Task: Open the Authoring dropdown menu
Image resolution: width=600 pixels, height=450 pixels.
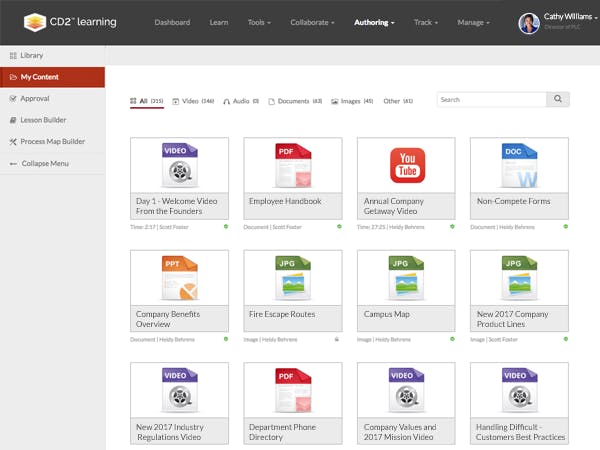Action: [374, 22]
